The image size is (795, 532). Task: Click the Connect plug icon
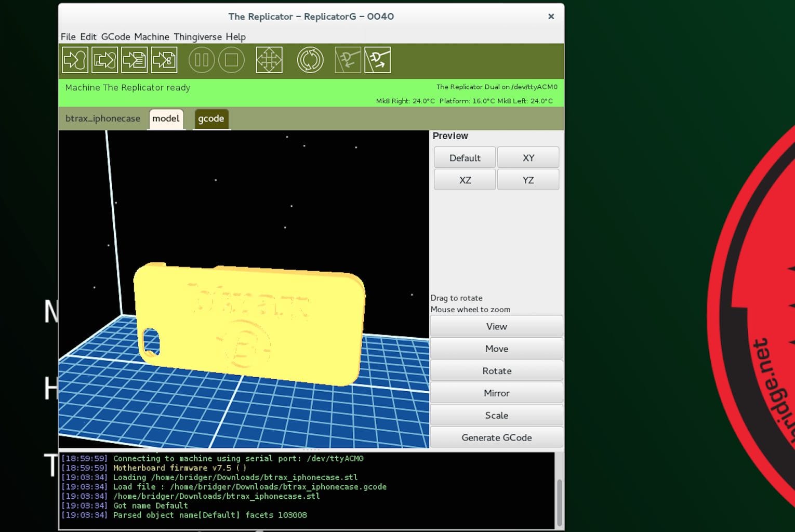[x=348, y=60]
